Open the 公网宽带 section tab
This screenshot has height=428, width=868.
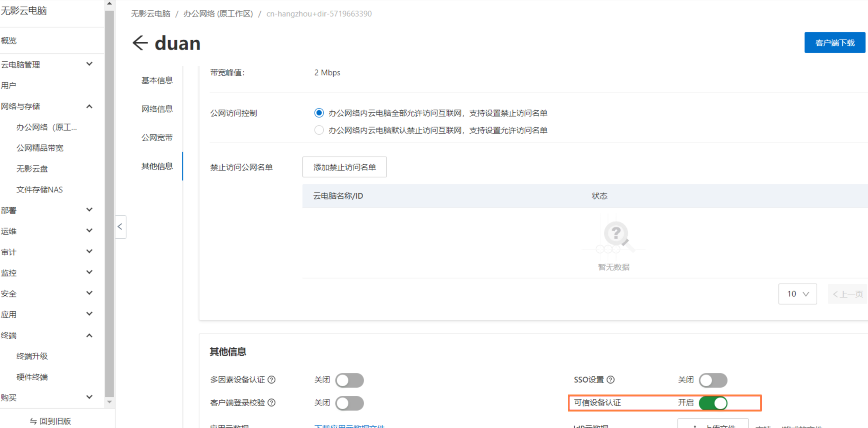pos(157,138)
